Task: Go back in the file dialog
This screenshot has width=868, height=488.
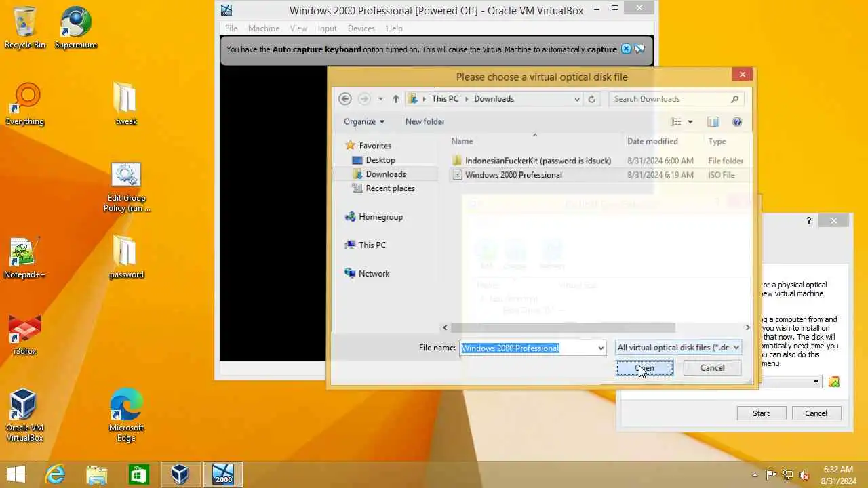Action: tap(344, 99)
